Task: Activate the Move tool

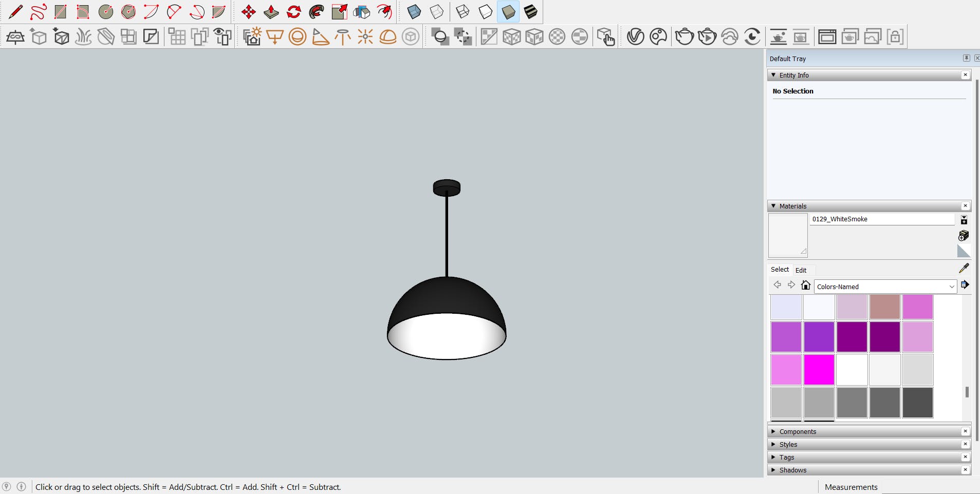Action: 249,12
